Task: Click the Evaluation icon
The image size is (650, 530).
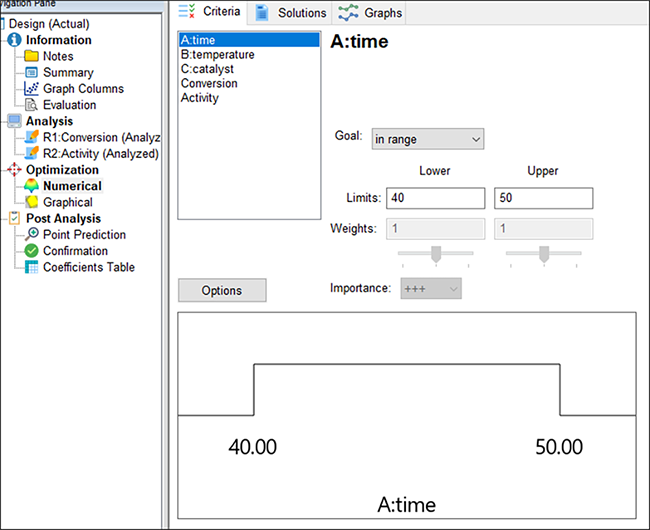Action: [32, 104]
